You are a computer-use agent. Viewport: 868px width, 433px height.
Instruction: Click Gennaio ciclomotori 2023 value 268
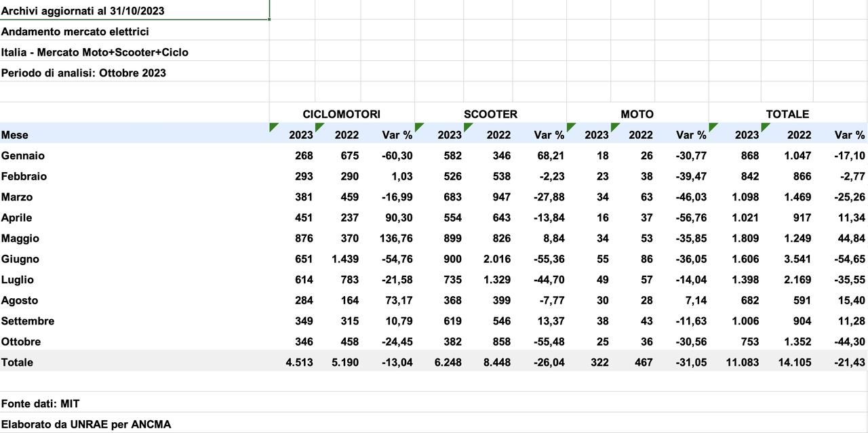[x=304, y=155]
